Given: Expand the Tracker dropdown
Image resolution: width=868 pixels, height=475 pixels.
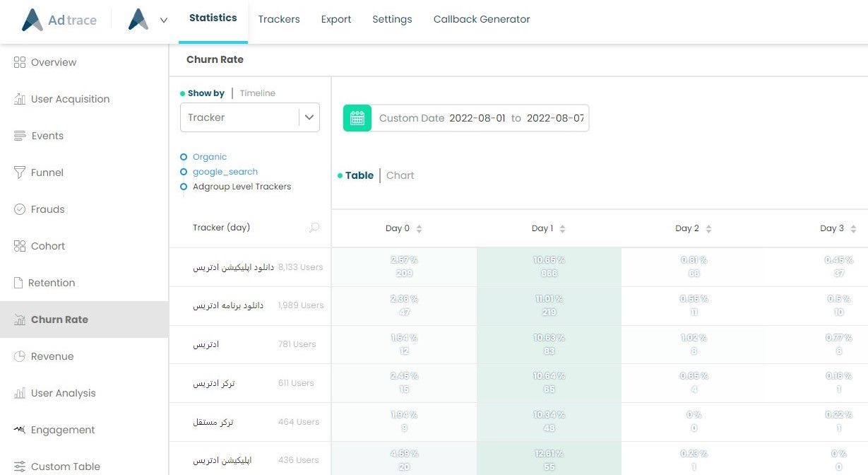Looking at the screenshot, I should [309, 117].
